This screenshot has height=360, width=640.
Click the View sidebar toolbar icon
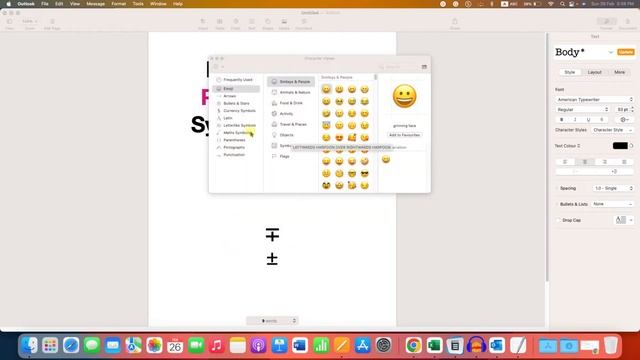pos(10,22)
